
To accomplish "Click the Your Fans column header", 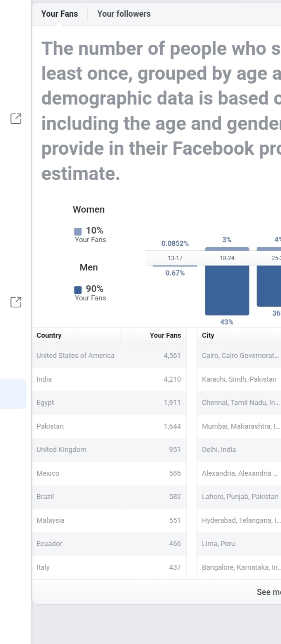I will pyautogui.click(x=165, y=335).
